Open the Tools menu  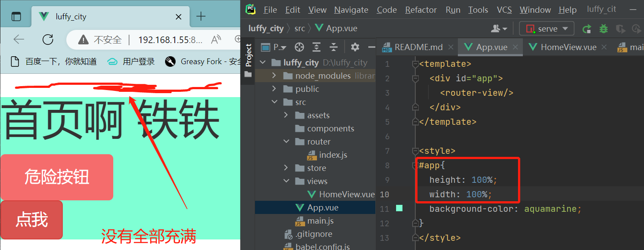coord(478,10)
